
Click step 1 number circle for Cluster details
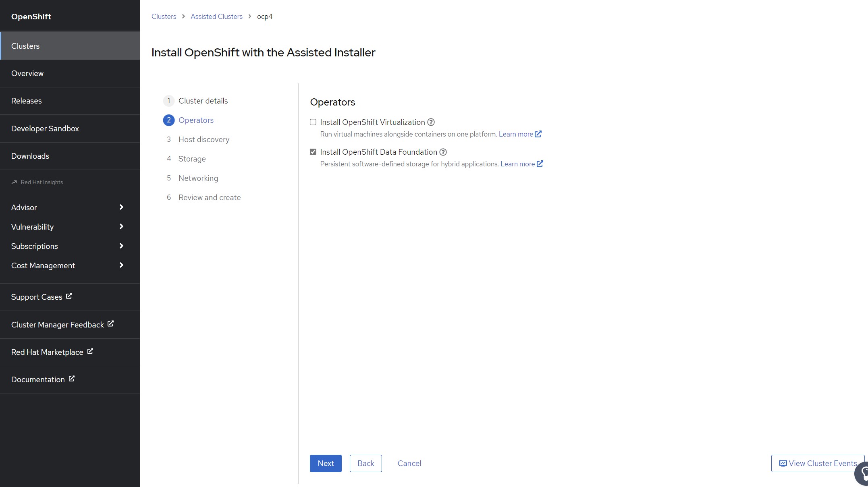click(x=168, y=101)
